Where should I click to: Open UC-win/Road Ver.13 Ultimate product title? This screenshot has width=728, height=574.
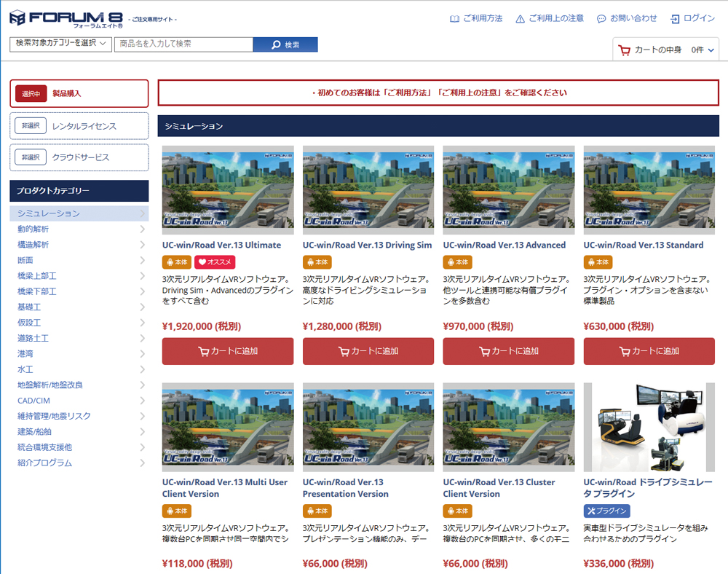221,245
